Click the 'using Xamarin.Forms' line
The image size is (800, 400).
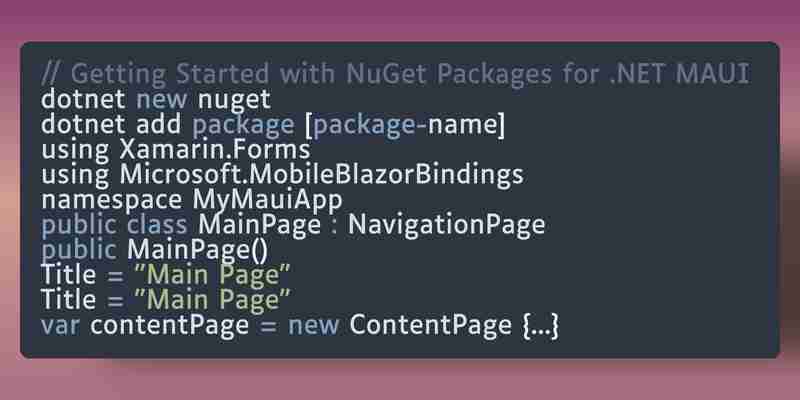tap(176, 150)
